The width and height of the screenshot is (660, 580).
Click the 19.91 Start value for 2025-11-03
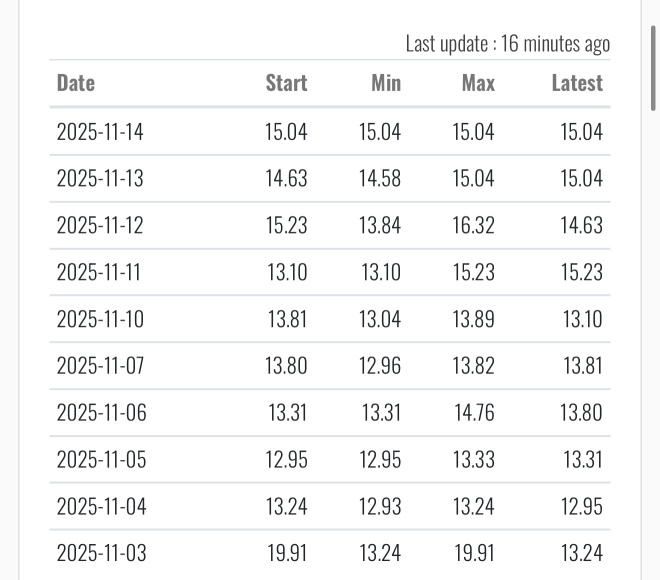pos(286,553)
